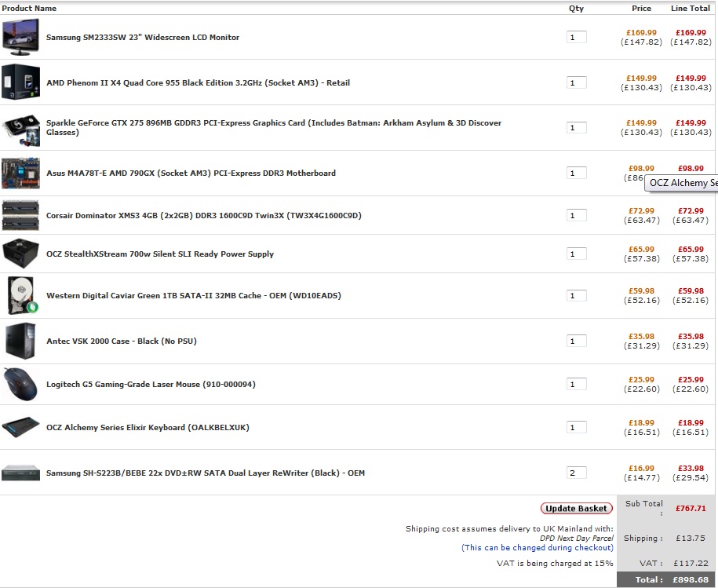The width and height of the screenshot is (718, 588).
Task: Click the Shipping cost £13.75
Action: (691, 538)
